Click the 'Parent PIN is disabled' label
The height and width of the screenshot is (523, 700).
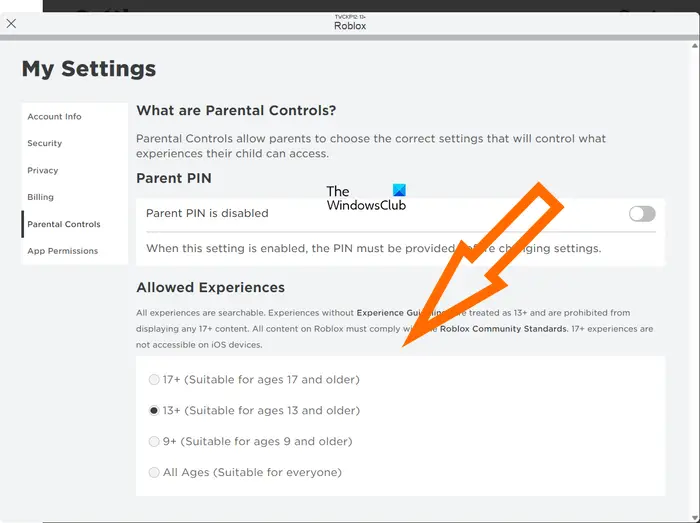(207, 213)
